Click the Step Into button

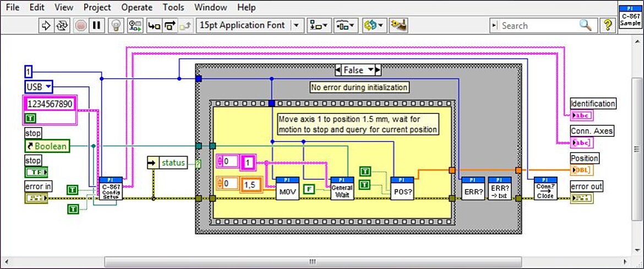point(155,25)
